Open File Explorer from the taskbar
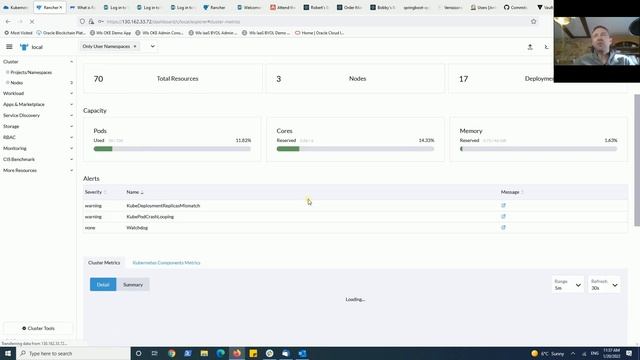The image size is (640, 360). (204, 353)
